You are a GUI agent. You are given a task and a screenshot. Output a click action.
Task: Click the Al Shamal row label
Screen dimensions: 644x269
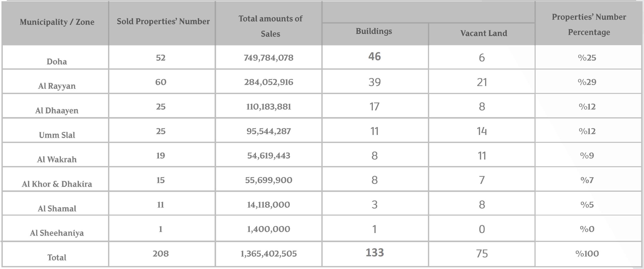tap(57, 209)
